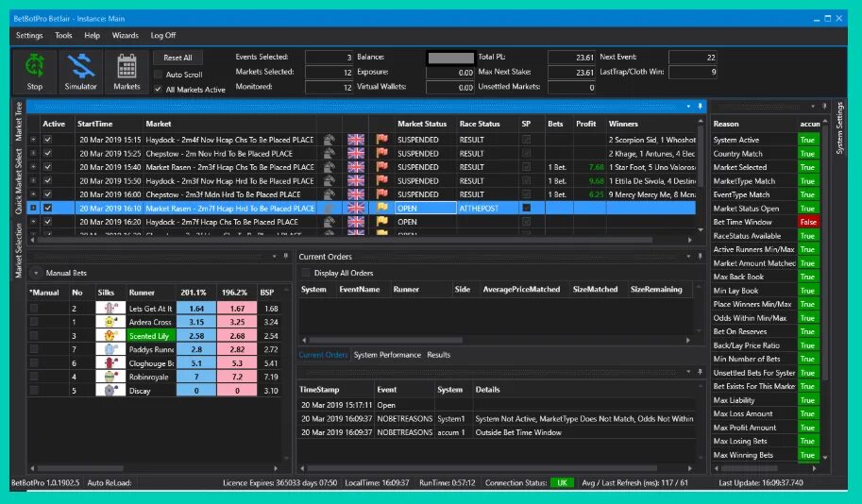The height and width of the screenshot is (504, 862).
Task: Click yellow flag in Haydock 16:20 row
Action: pyautogui.click(x=382, y=222)
